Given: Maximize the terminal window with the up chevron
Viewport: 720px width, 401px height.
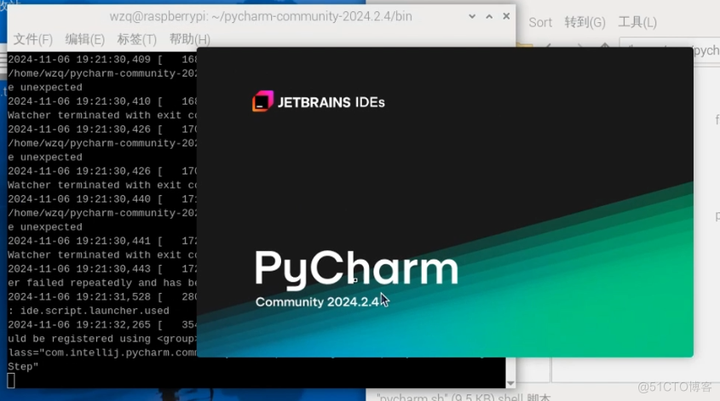Looking at the screenshot, I should [x=489, y=17].
